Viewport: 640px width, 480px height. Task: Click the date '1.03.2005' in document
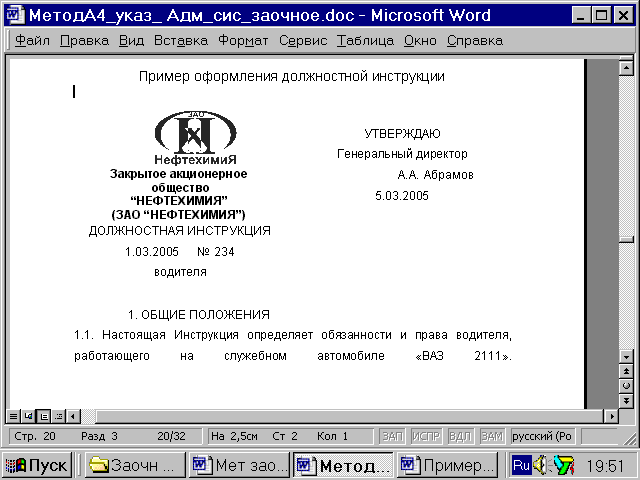coord(152,252)
